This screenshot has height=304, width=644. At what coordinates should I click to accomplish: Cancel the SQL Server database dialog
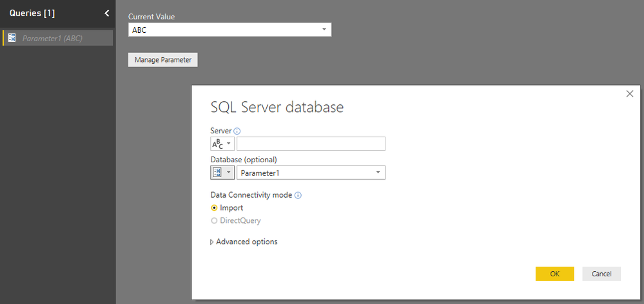[x=601, y=274]
